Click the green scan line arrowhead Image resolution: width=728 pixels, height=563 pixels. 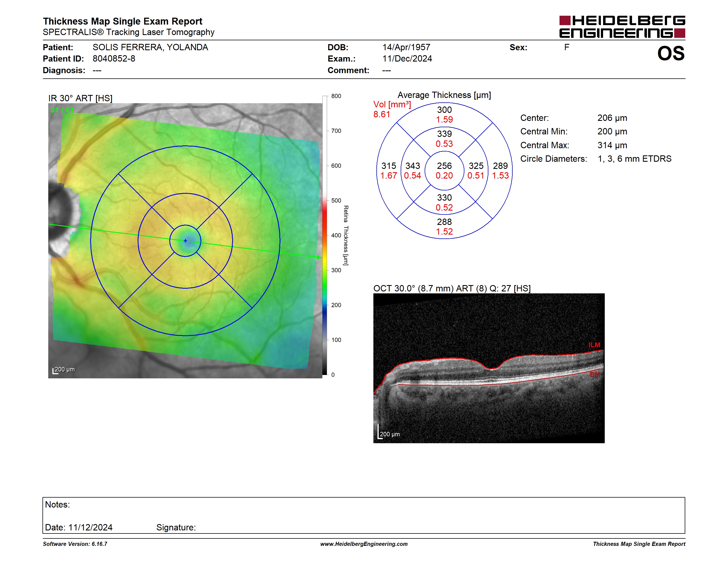pyautogui.click(x=319, y=257)
